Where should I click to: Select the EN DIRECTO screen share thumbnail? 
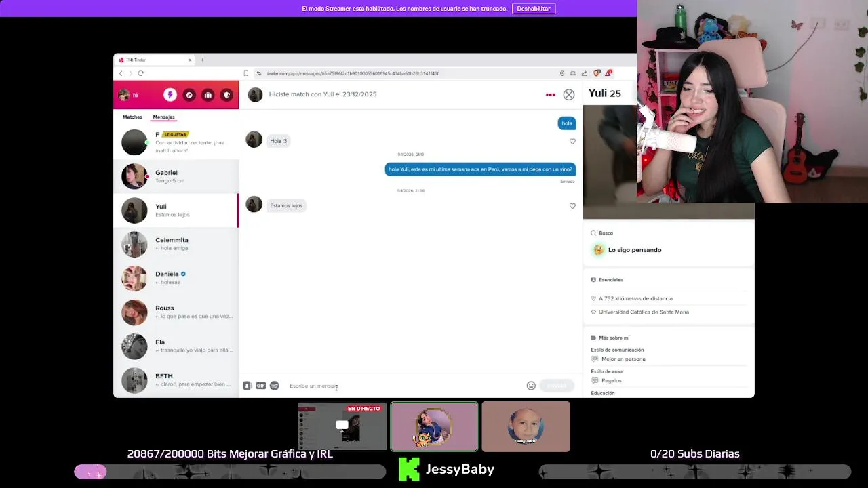click(342, 427)
